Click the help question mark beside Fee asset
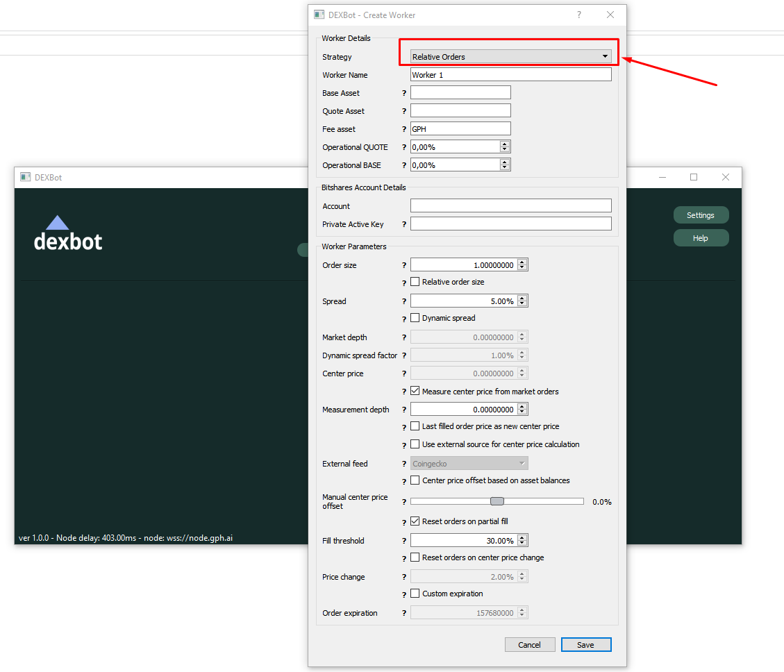The image size is (784, 672). coord(404,129)
